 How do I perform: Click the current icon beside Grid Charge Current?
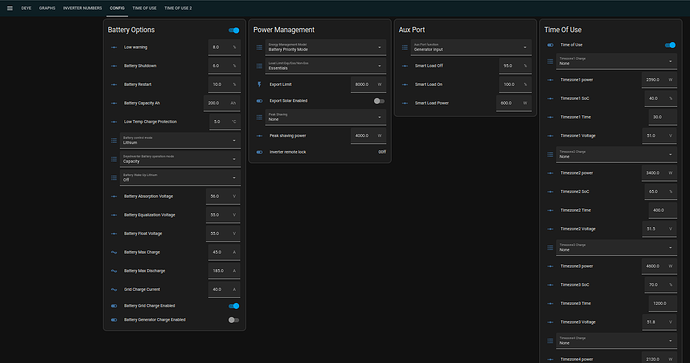coord(114,290)
